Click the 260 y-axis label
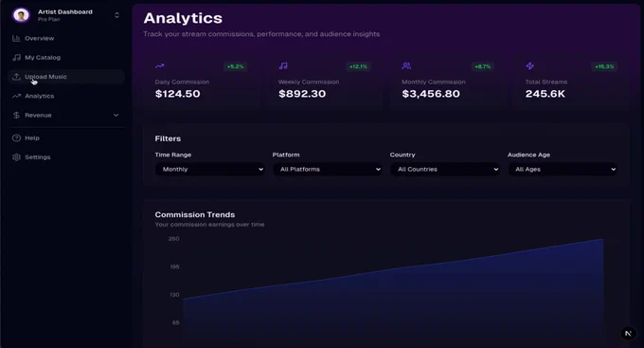Viewport: 644px width, 348px height. click(173, 239)
